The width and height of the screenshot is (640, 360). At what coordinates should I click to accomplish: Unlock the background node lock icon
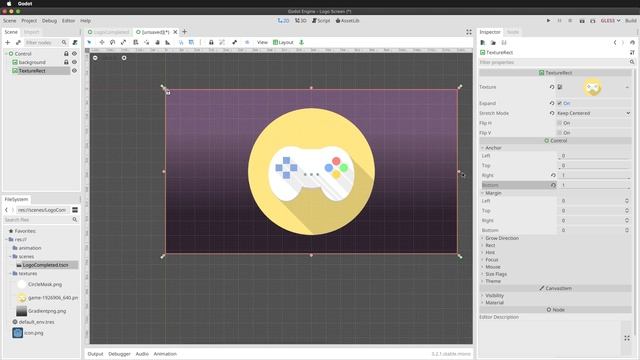click(66, 62)
